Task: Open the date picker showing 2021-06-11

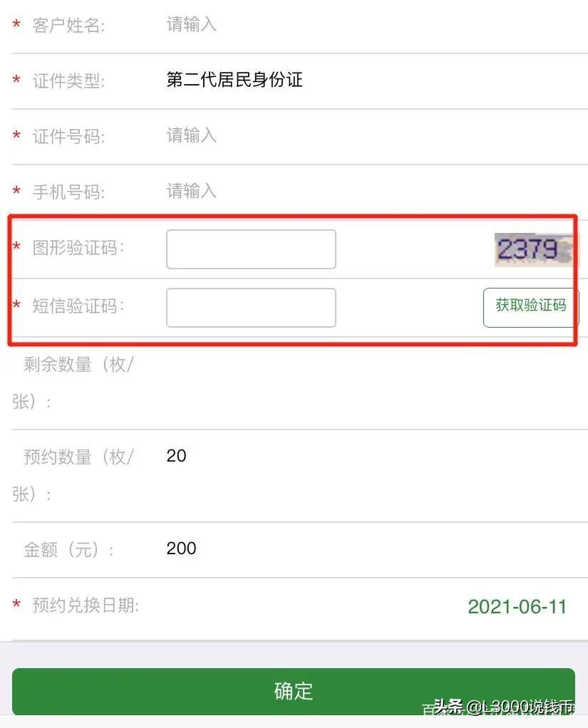Action: 517,607
